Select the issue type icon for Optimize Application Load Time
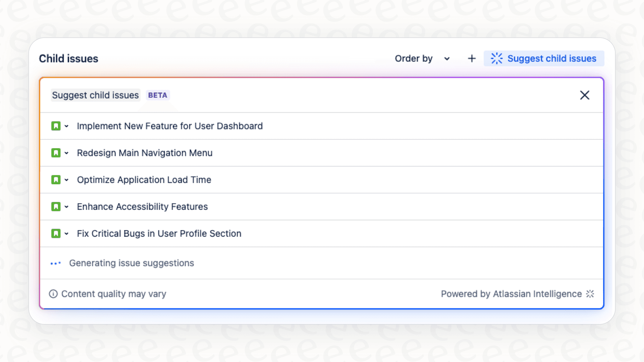Viewport: 644px width, 362px height. coord(56,180)
